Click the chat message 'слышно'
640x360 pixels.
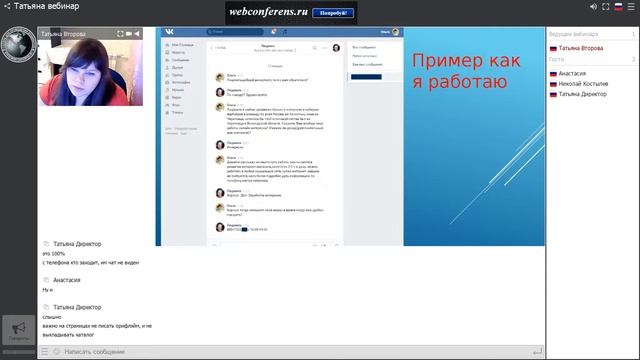[52, 317]
